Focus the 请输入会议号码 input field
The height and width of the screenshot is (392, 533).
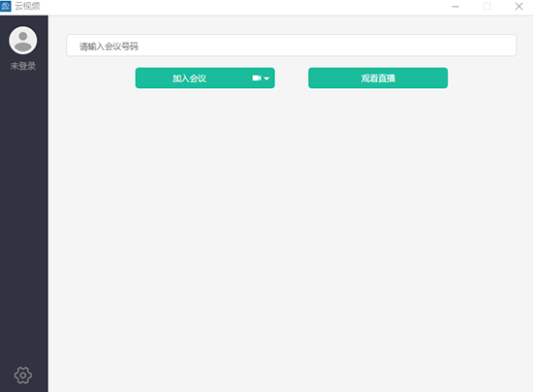coord(292,45)
